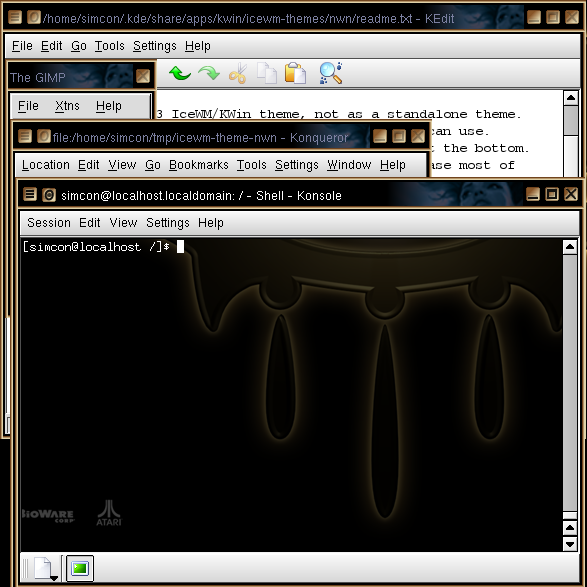587x587 pixels.
Task: Click Konsole sticky pin icon in title bar
Action: pyautogui.click(x=49, y=195)
